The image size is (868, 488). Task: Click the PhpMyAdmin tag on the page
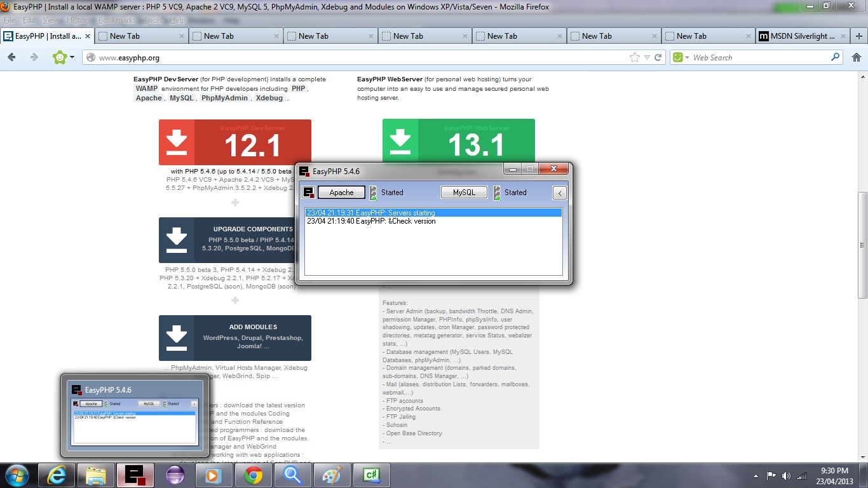pos(224,98)
